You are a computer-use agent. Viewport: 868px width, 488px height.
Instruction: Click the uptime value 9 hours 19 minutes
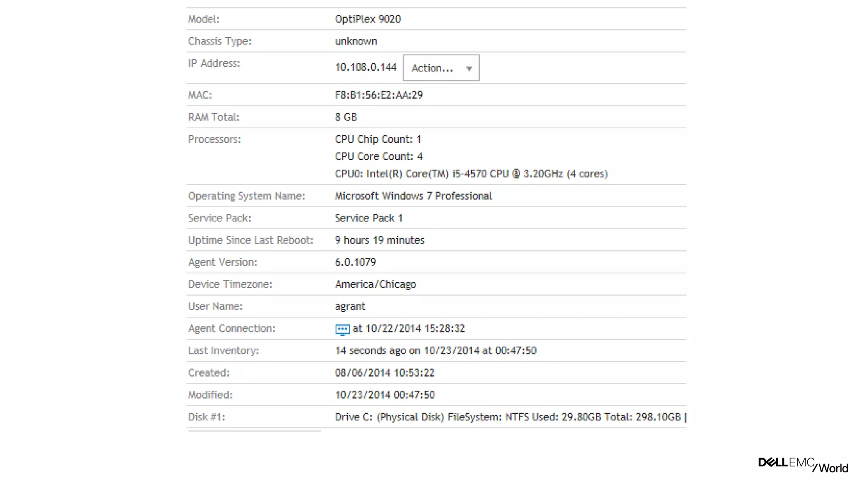pos(379,240)
